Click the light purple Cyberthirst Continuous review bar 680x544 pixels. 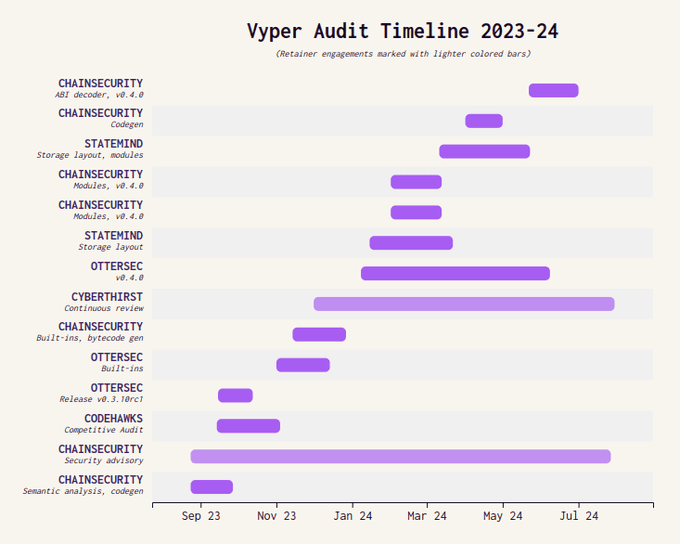[464, 304]
